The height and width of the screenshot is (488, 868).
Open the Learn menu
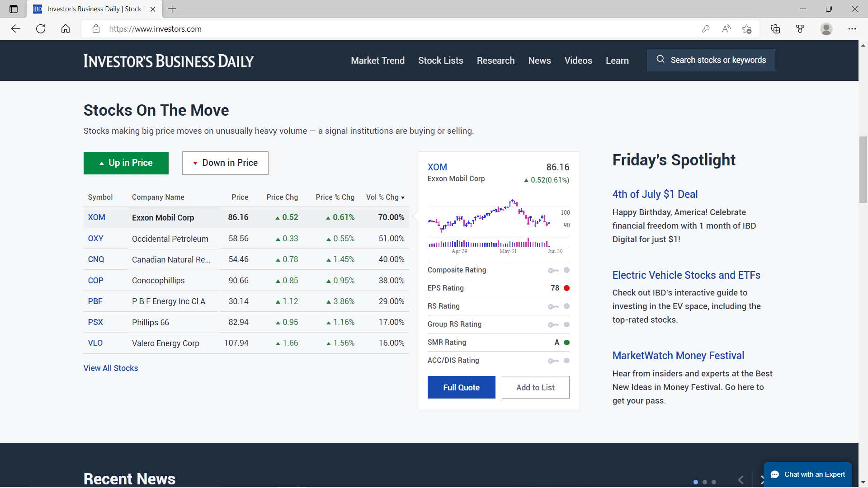[618, 61]
